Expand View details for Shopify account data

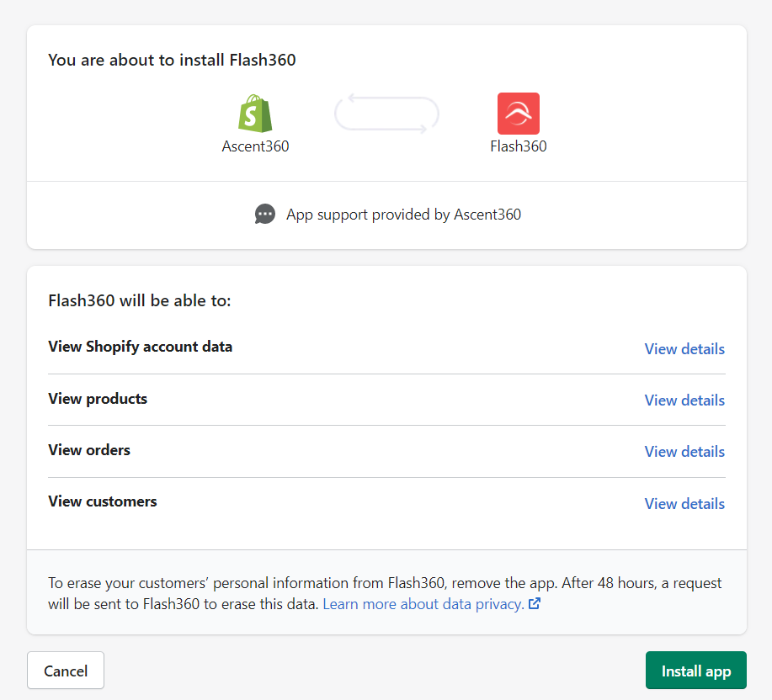pos(684,349)
